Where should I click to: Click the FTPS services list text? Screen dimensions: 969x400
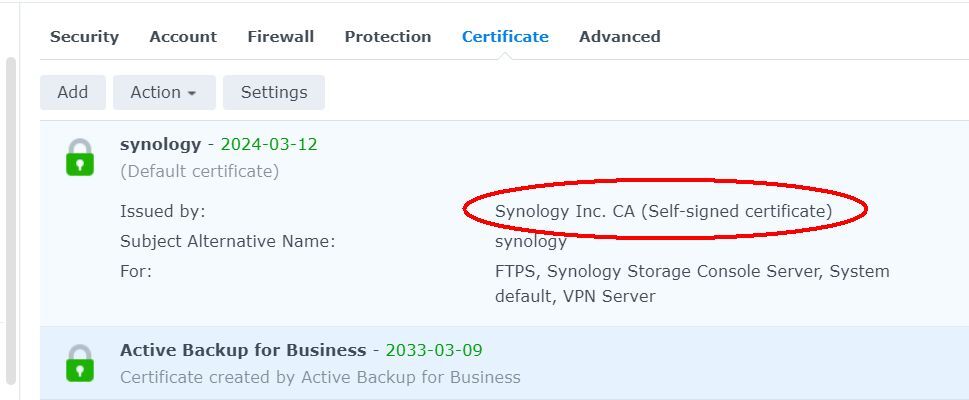[x=692, y=284]
